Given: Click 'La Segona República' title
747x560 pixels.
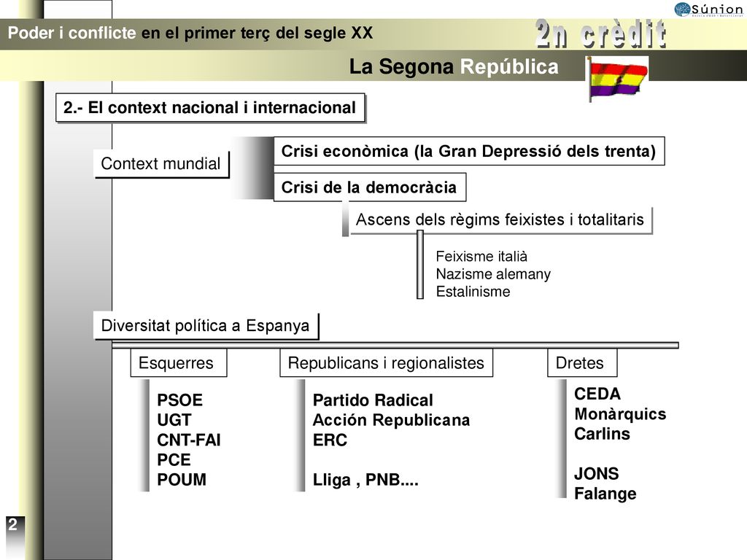Looking at the screenshot, I should 454,66.
